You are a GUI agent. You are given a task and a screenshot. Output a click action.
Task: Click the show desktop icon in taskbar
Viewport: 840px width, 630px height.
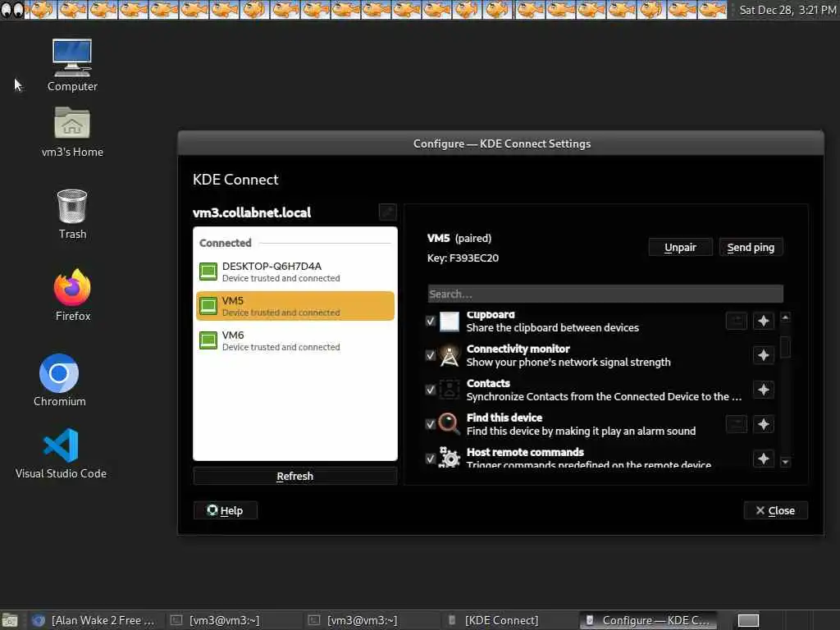tap(10, 620)
